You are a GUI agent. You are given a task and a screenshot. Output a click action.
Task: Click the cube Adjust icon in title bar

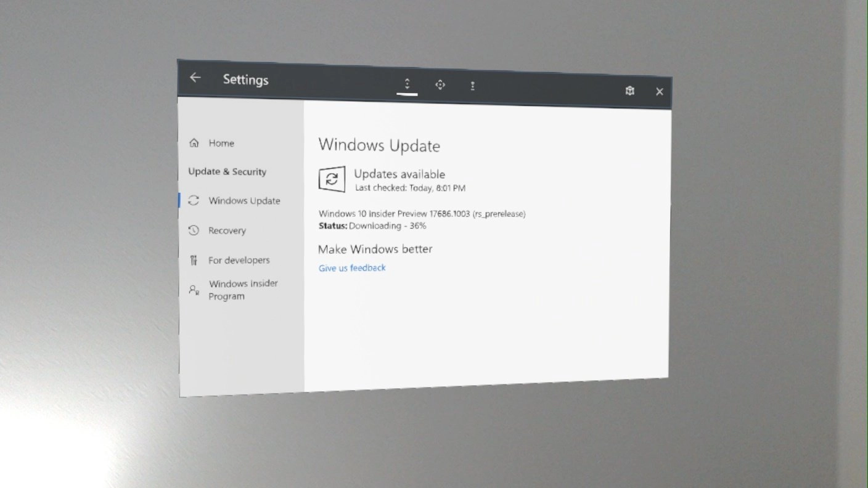(x=629, y=91)
